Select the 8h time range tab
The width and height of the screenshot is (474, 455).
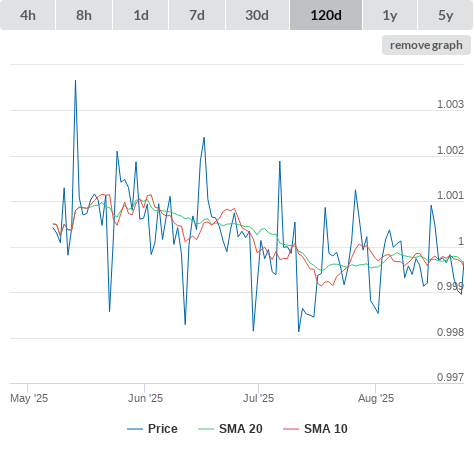pos(84,15)
